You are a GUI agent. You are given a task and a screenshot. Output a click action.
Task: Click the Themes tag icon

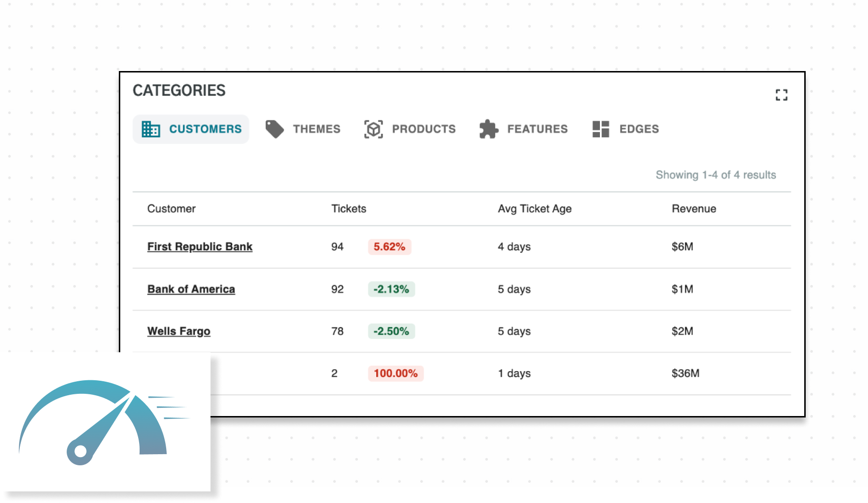click(274, 129)
